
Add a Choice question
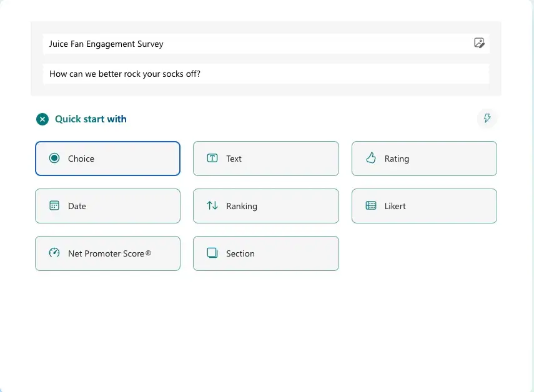(x=107, y=159)
